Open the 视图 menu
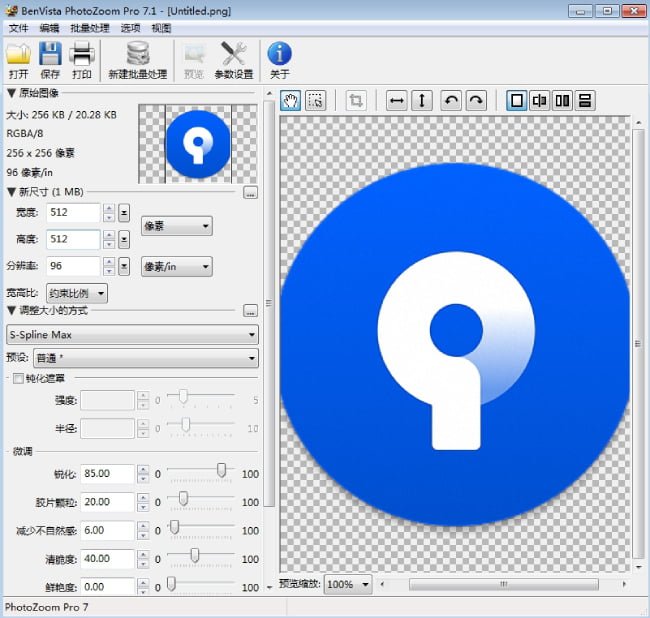 click(161, 28)
